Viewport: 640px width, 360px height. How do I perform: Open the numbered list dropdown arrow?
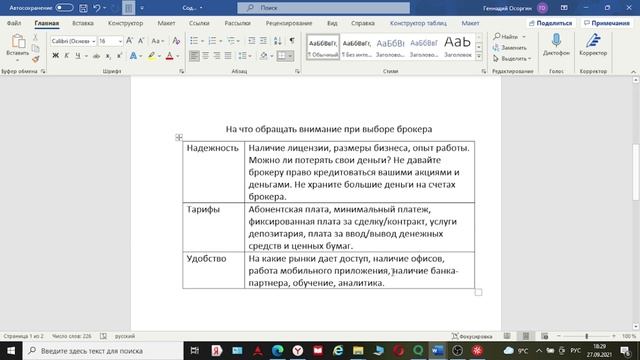pyautogui.click(x=221, y=41)
